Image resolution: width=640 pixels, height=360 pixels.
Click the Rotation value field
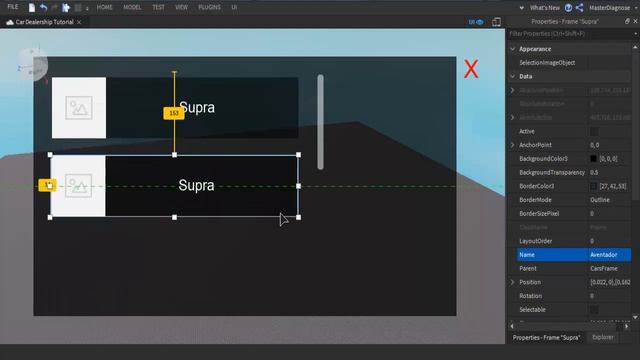click(x=610, y=296)
